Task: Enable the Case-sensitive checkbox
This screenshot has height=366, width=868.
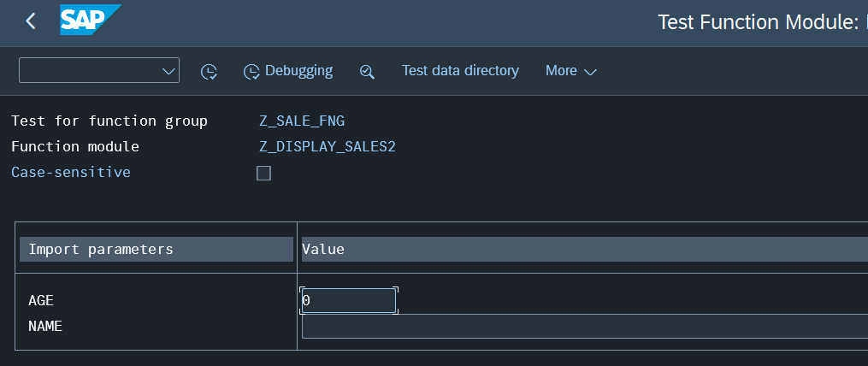Action: (x=264, y=174)
